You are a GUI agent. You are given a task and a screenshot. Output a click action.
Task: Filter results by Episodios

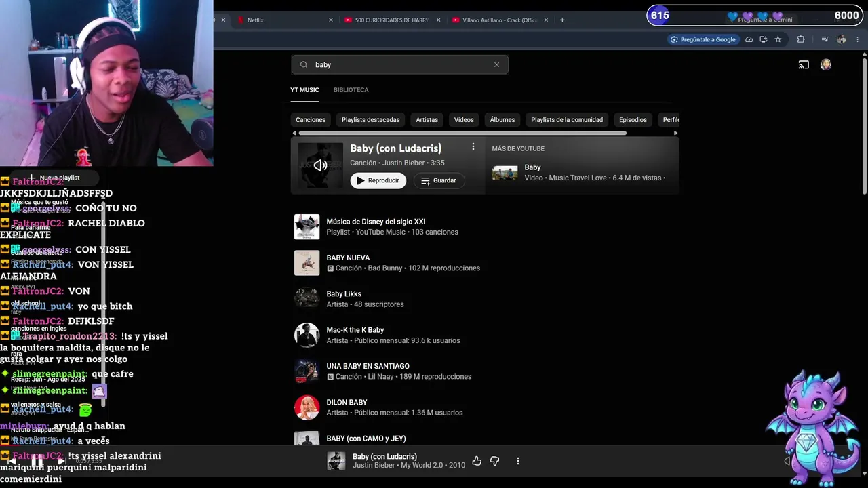(x=633, y=120)
